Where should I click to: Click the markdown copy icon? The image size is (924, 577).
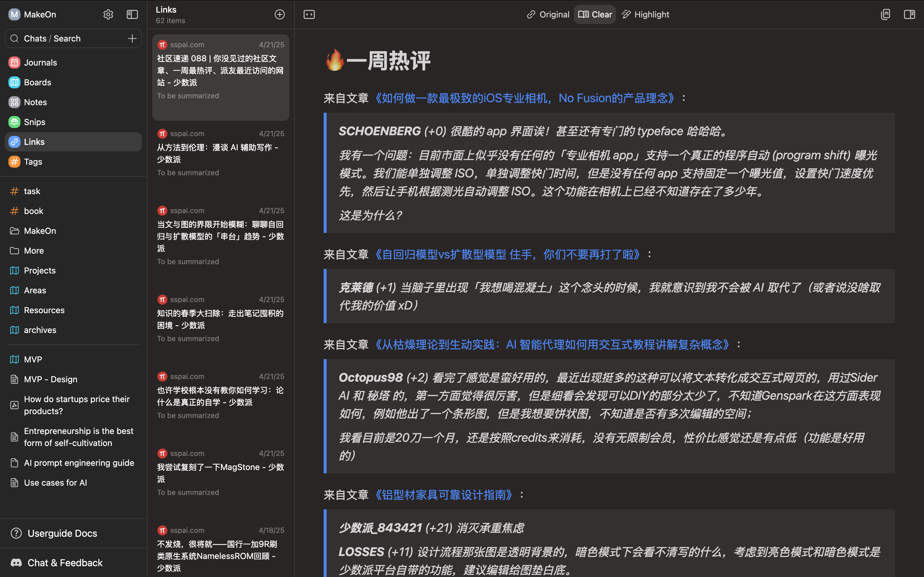[x=885, y=14]
